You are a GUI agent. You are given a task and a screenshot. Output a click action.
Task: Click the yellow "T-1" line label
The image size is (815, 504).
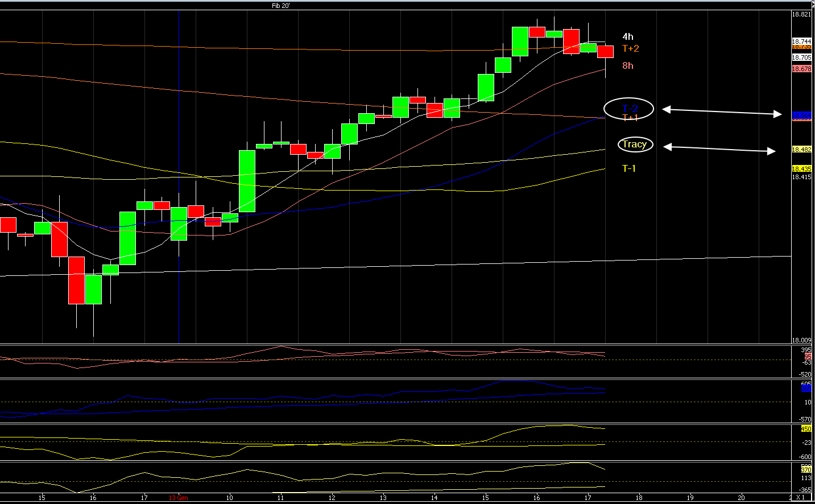point(629,168)
